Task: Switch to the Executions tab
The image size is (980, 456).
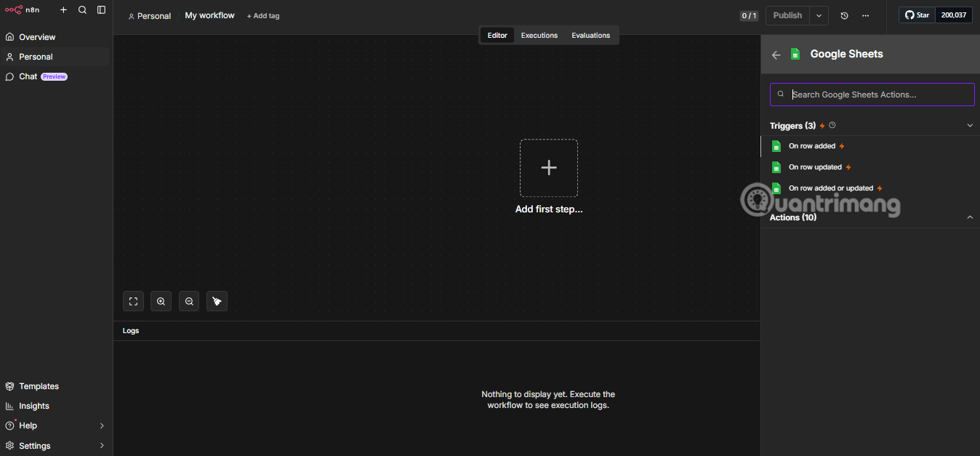Action: tap(539, 35)
